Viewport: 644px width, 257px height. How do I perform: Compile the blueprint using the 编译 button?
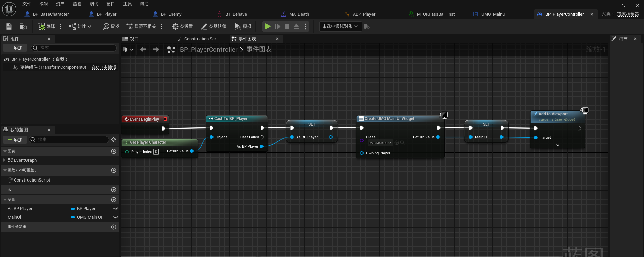coord(46,27)
